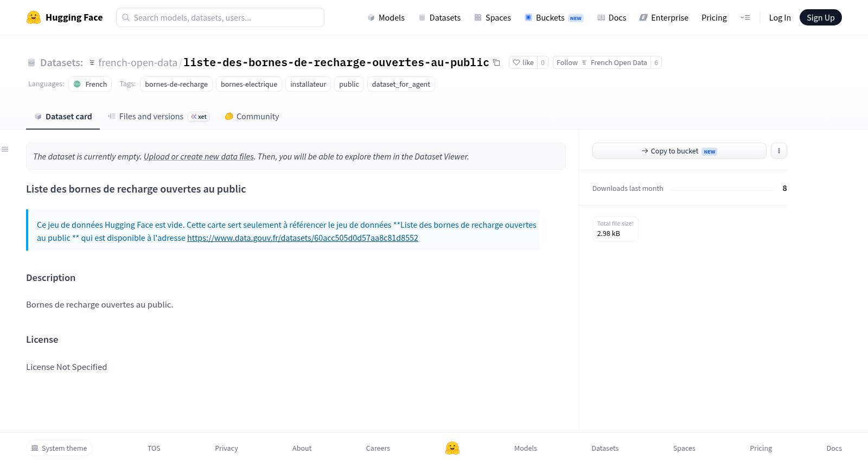This screenshot has height=467, width=868.
Task: Open the dataset name title link
Action: pyautogui.click(x=336, y=62)
